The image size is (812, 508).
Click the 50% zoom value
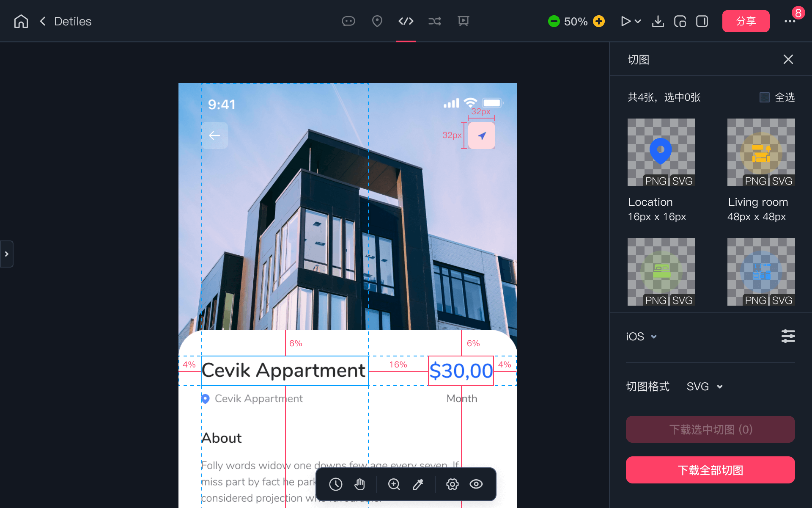point(576,22)
